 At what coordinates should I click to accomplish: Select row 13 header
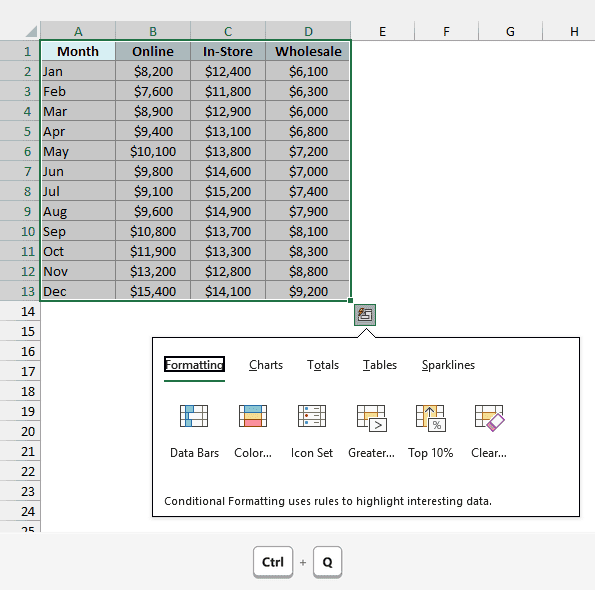tap(20, 291)
